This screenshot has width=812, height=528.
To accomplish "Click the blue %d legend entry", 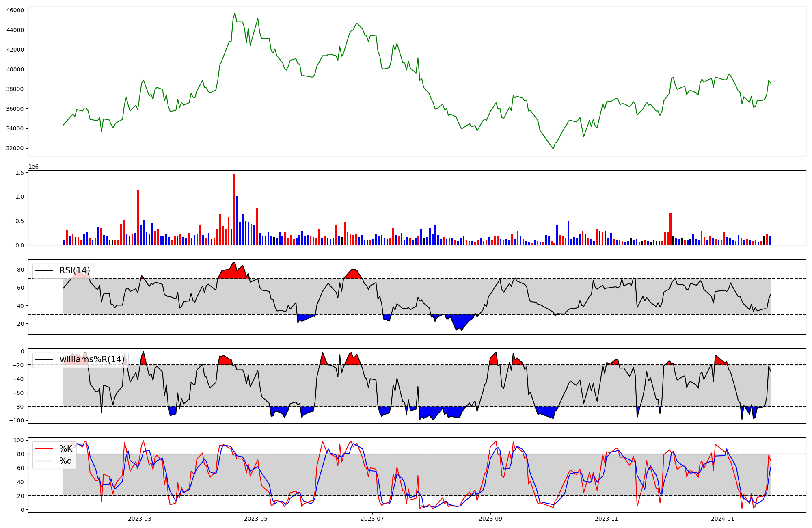I will [x=66, y=461].
